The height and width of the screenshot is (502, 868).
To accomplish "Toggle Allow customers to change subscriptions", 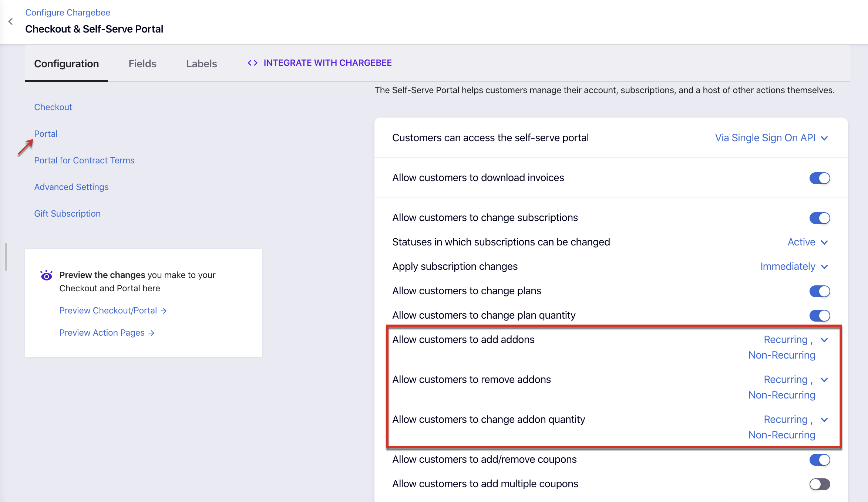I will pyautogui.click(x=820, y=218).
